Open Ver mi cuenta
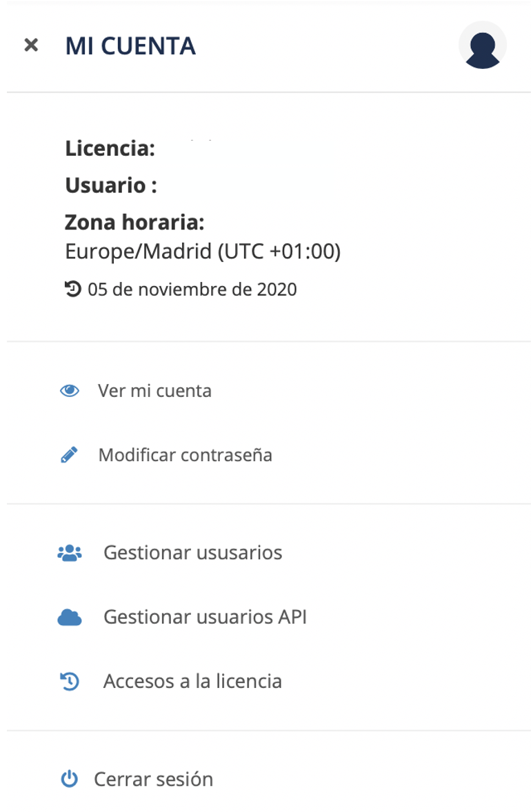Viewport: 531px width, 812px height. point(154,391)
